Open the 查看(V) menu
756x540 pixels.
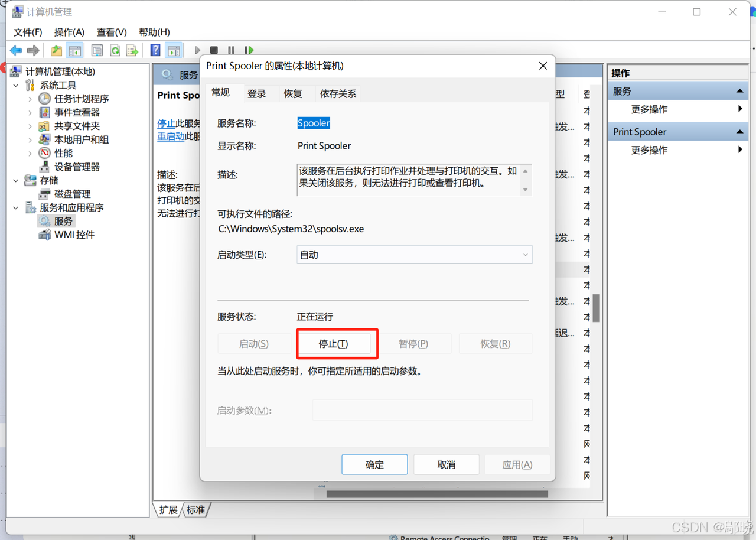pos(112,32)
